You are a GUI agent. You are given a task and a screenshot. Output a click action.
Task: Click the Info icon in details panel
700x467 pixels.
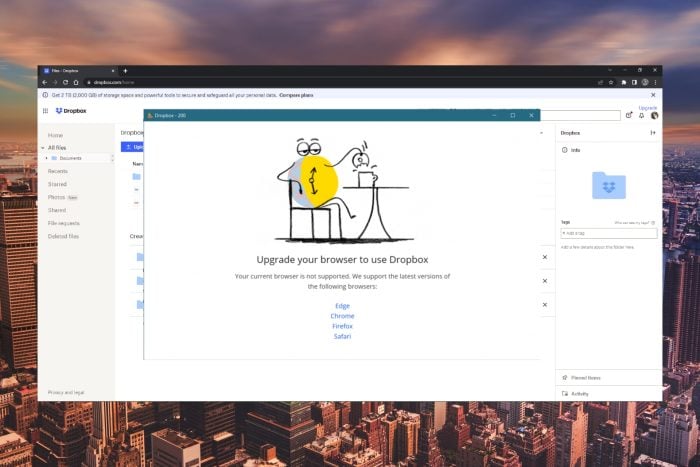click(x=565, y=150)
